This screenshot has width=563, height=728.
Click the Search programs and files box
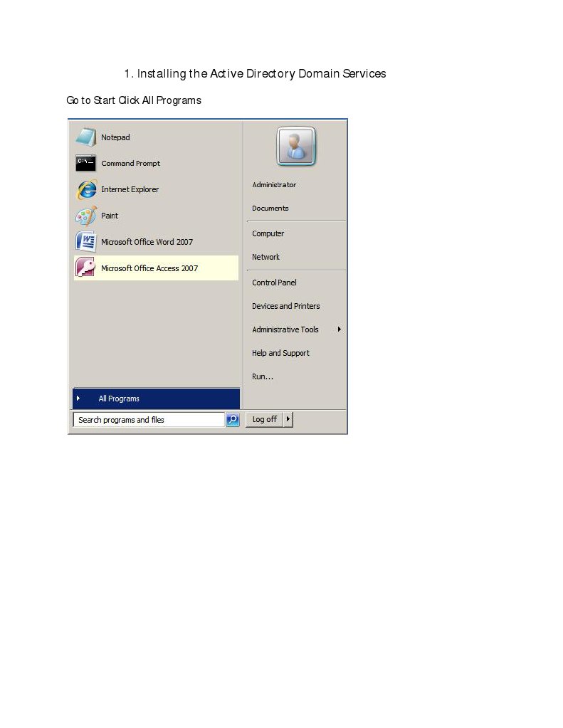click(149, 420)
